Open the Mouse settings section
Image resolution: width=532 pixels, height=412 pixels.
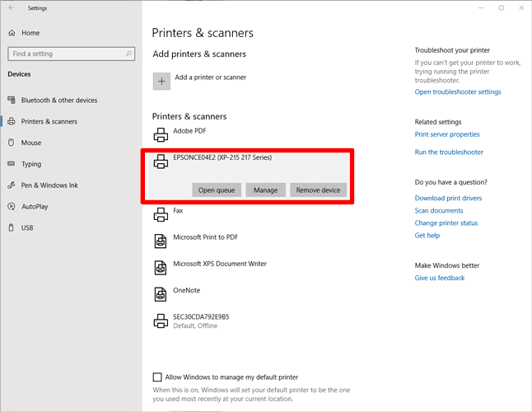pyautogui.click(x=31, y=143)
